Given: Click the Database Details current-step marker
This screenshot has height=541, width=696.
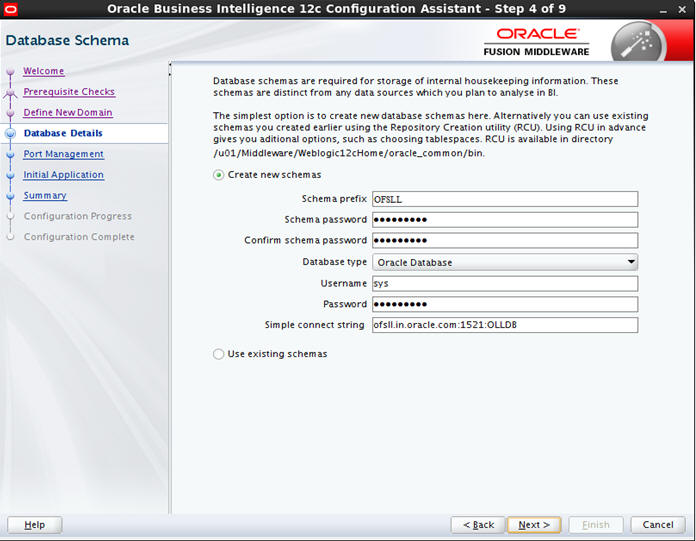Looking at the screenshot, I should 11,134.
